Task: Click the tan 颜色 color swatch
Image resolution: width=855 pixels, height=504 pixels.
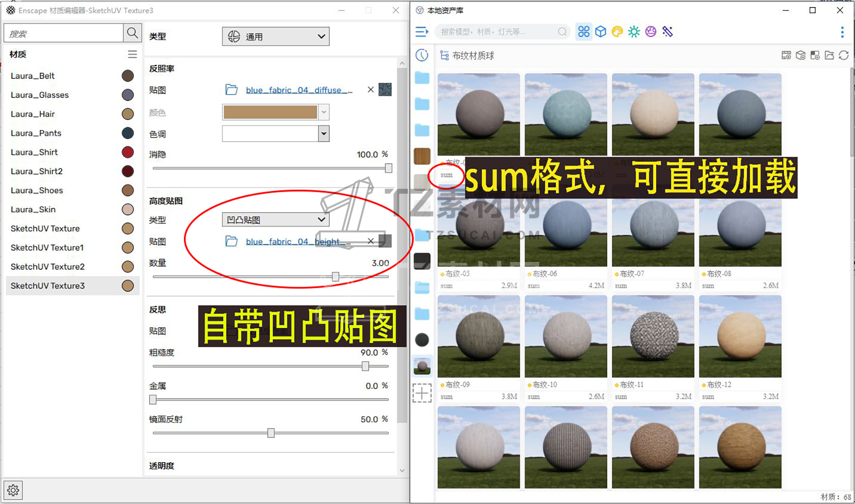Action: coord(270,112)
